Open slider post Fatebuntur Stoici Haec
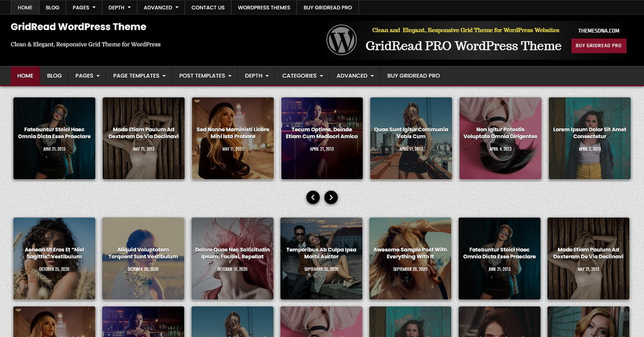644x337 pixels. (54, 133)
